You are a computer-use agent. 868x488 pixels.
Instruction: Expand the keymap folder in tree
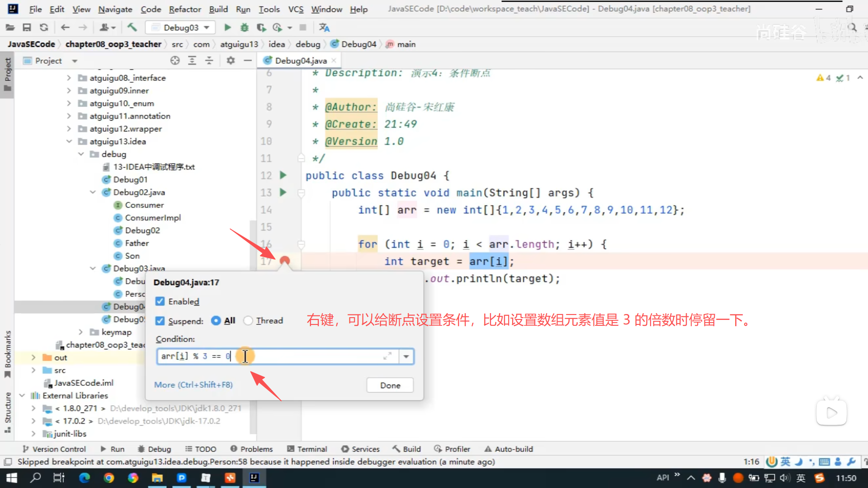pyautogui.click(x=80, y=332)
